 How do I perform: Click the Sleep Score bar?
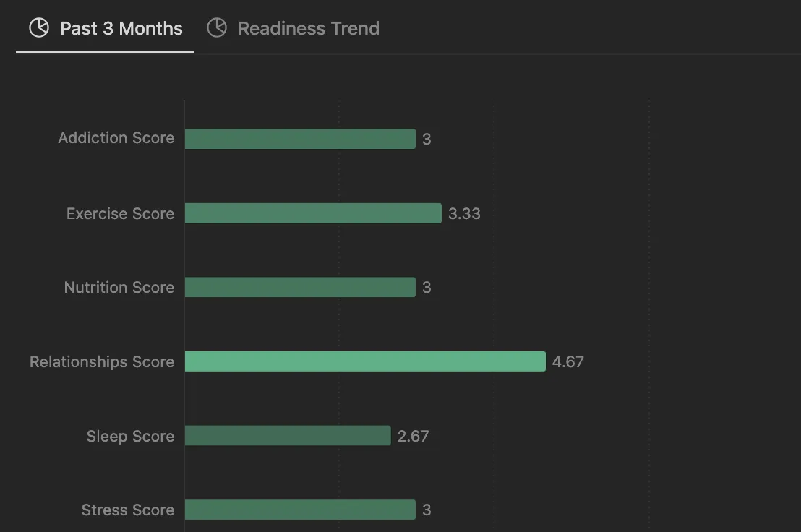[x=288, y=436]
